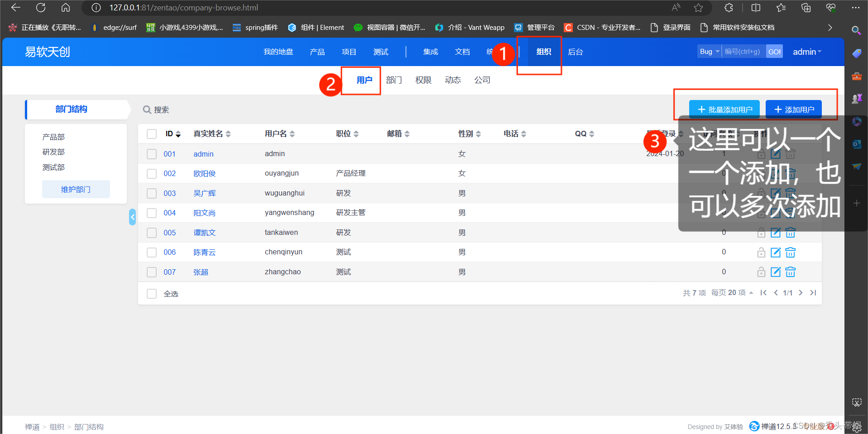Sort users by the 用户名 column
Screen dimensions: 868x434
click(x=280, y=134)
